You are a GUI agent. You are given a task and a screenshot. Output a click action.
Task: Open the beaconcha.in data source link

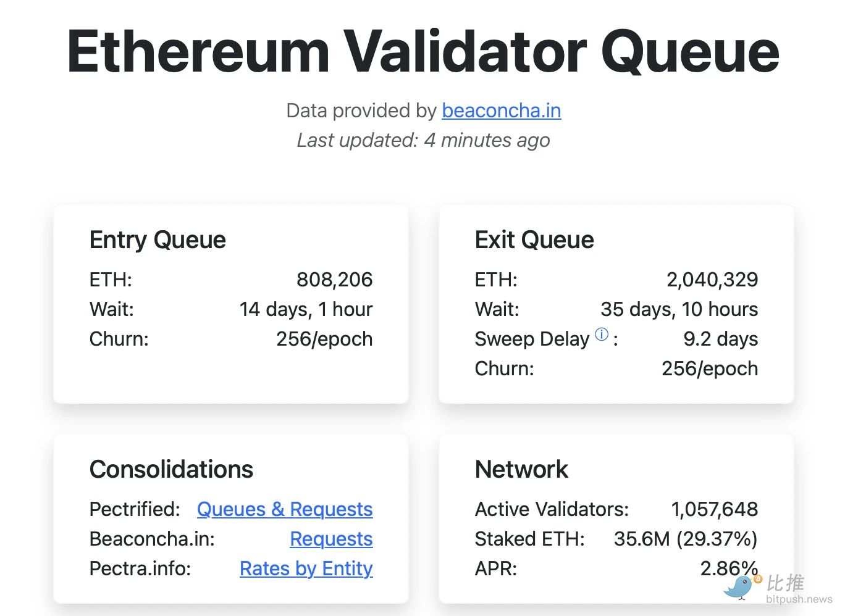[x=501, y=110]
